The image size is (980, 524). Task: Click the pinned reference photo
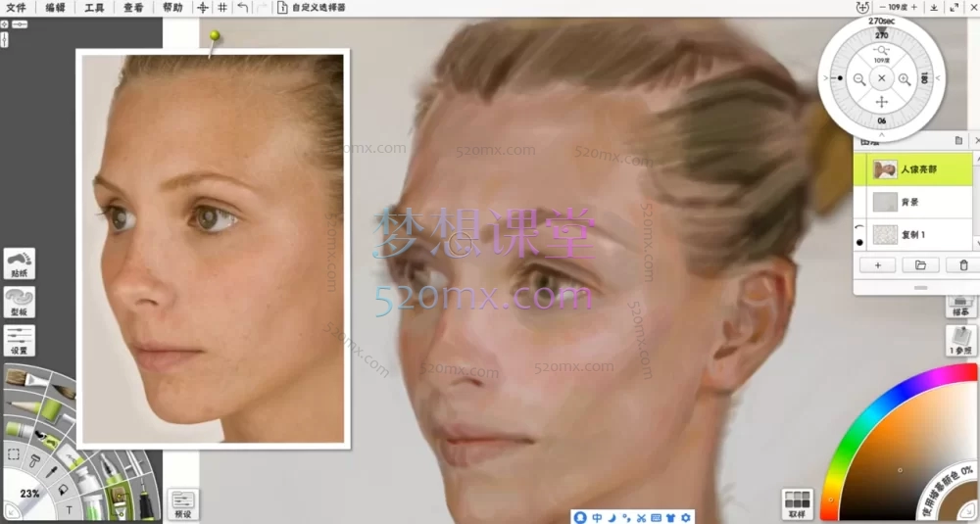(x=213, y=248)
